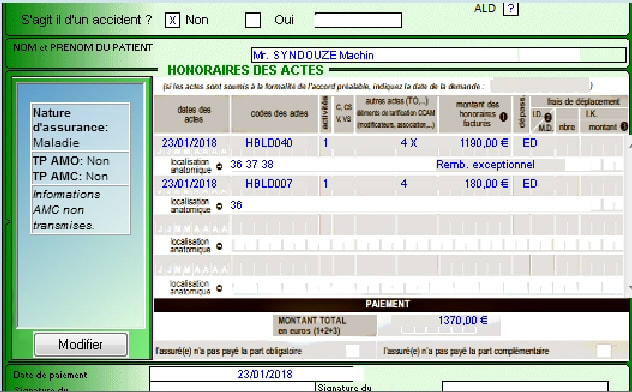Click info icon next to montant des honoraires

(503, 117)
